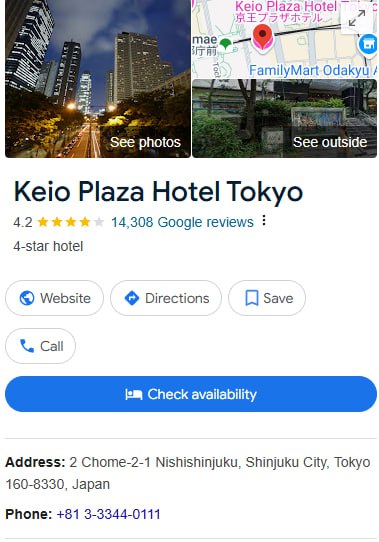Expand the map with fullscreen arrows icon
Image resolution: width=379 pixels, height=542 pixels.
tap(357, 18)
